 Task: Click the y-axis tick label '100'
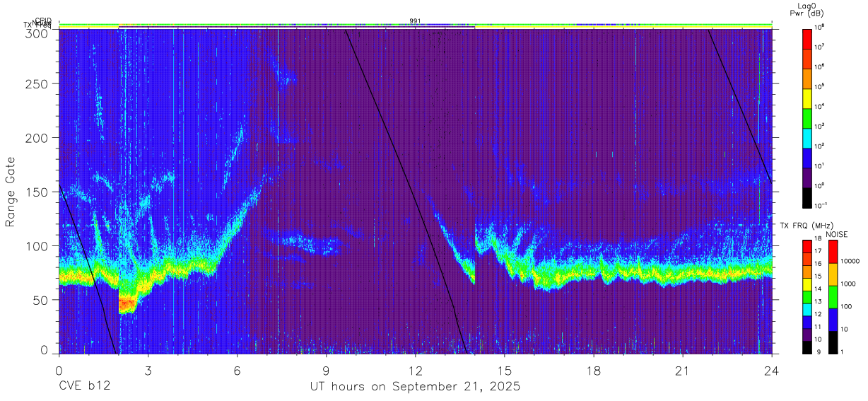tap(37, 246)
